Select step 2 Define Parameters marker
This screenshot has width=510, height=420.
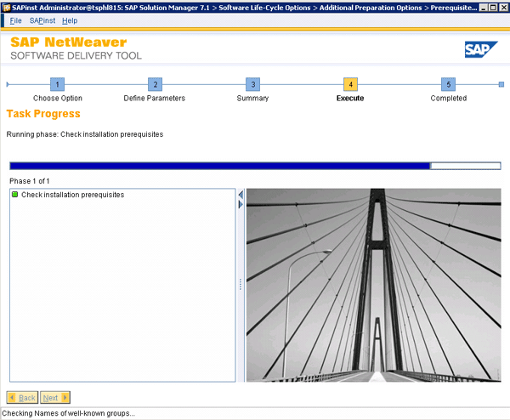156,84
